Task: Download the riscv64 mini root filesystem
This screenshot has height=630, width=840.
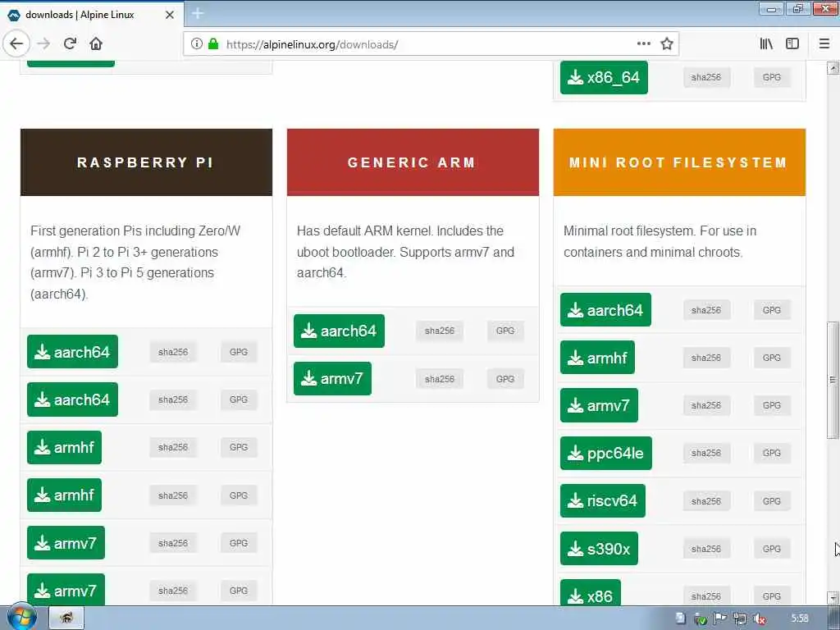Action: pyautogui.click(x=603, y=501)
